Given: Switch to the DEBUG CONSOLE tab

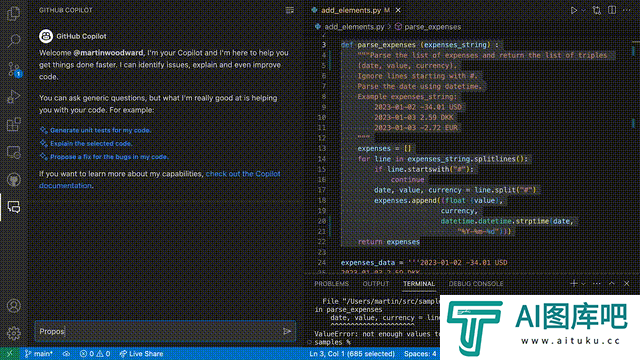Looking at the screenshot, I should (x=476, y=284).
